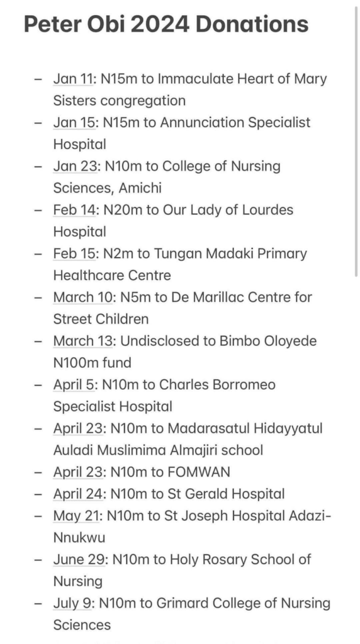Tap the March 13 date link

tap(84, 341)
